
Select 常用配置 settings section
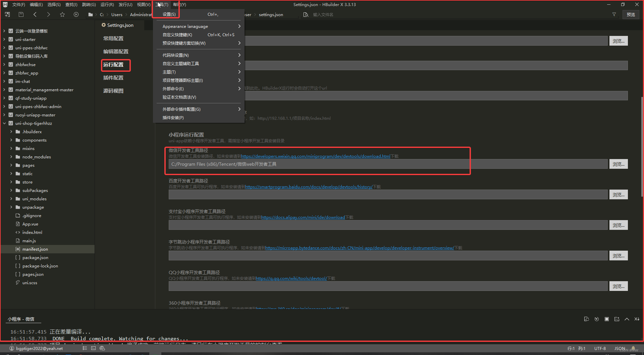coord(113,38)
